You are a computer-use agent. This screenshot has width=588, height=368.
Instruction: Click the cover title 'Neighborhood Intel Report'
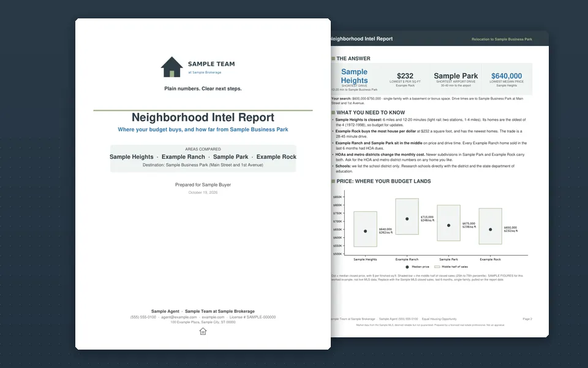click(203, 117)
